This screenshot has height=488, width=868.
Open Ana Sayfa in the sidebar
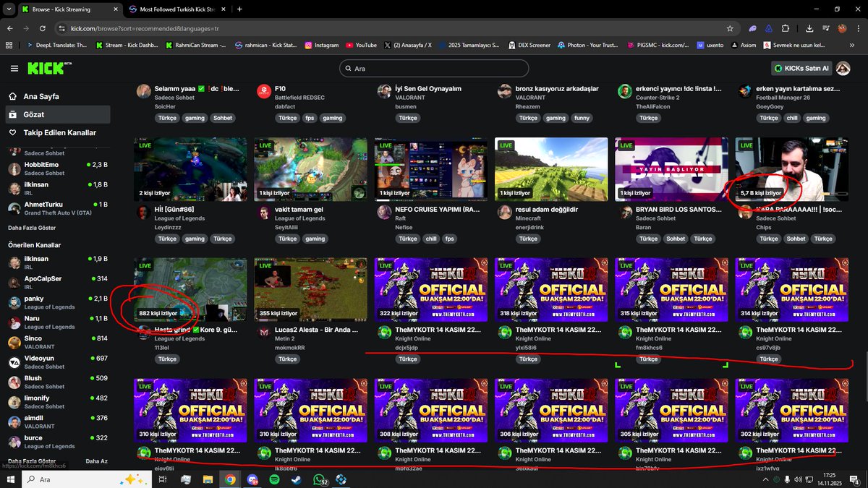(x=41, y=96)
